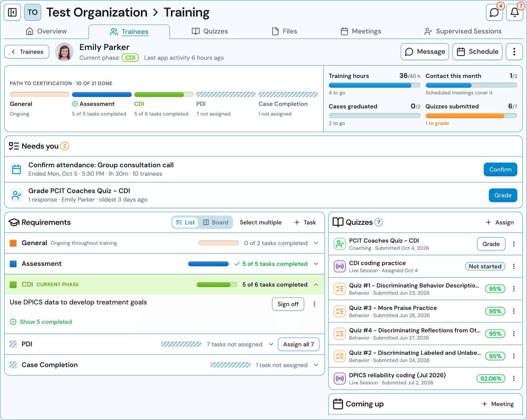
Task: Open options menu for PCIT Coaches Quiz – CDI
Action: (x=514, y=244)
